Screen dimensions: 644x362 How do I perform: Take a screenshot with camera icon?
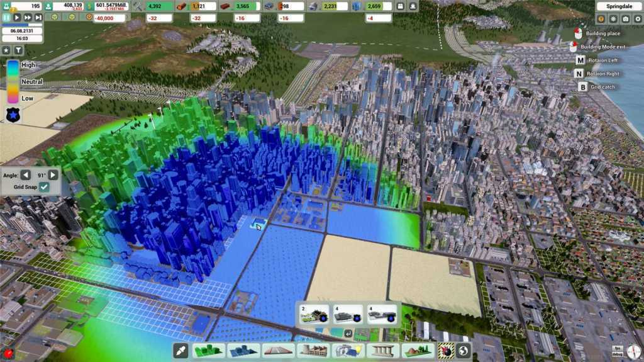pyautogui.click(x=625, y=20)
